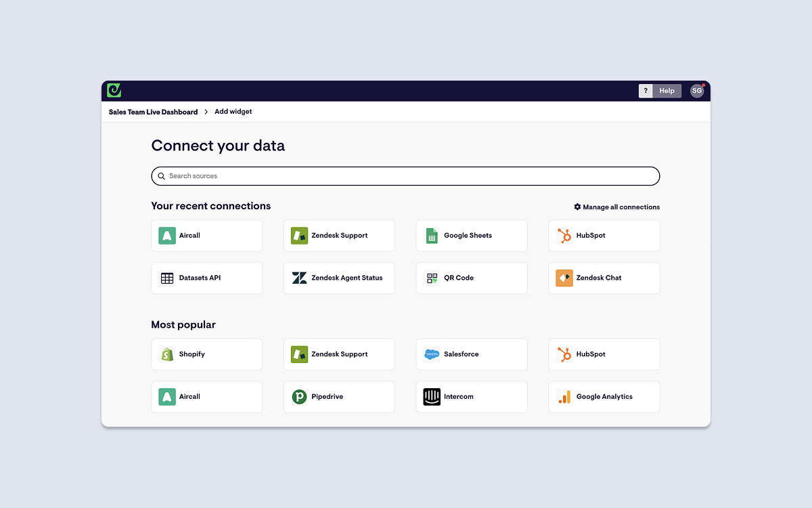
Task: Click HubSpot label in recent connections
Action: [591, 236]
